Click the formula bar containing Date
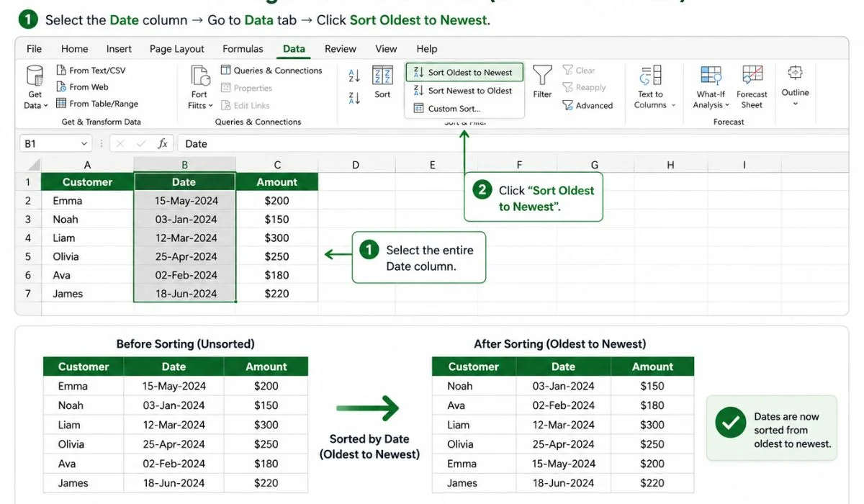Image resolution: width=864 pixels, height=504 pixels. pos(513,144)
